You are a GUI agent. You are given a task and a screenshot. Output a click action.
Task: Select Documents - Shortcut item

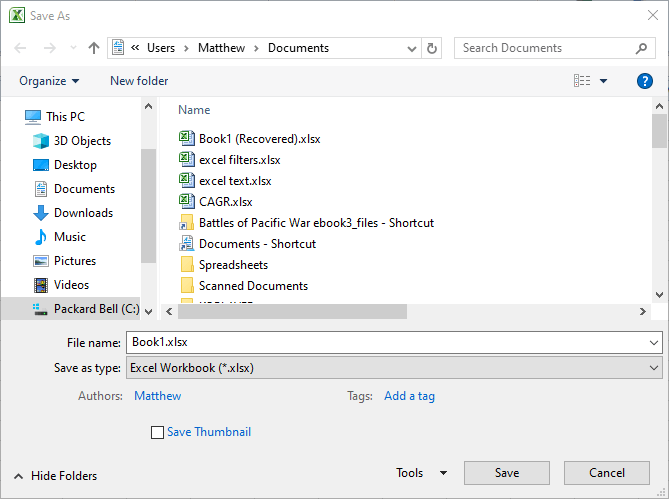pos(247,244)
